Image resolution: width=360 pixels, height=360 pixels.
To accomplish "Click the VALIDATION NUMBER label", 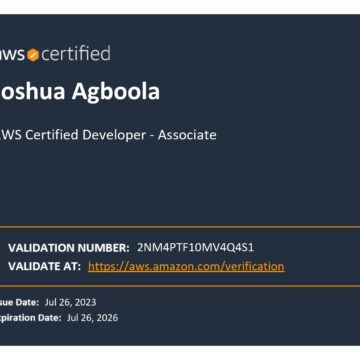I will [69, 248].
